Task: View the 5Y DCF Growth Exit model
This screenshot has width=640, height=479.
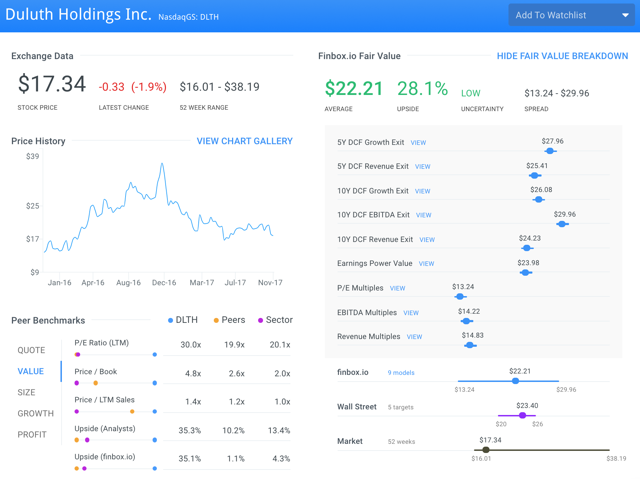Action: coord(418,143)
